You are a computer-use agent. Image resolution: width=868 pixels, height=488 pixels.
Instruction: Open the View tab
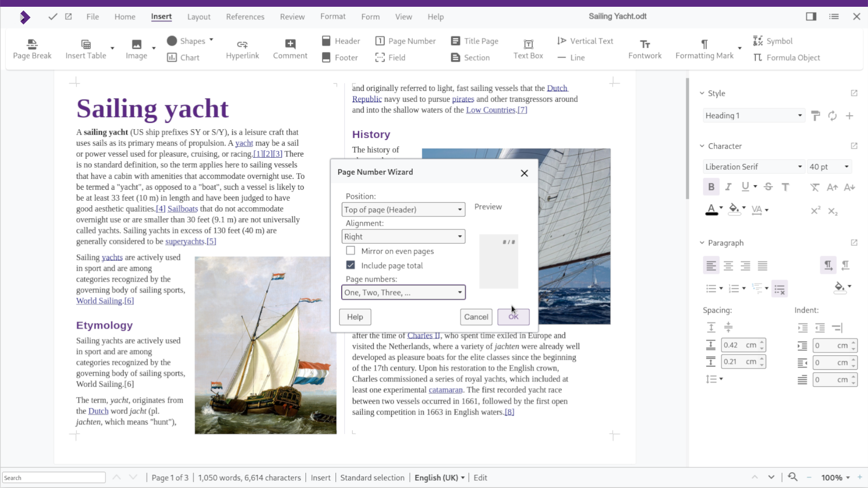pyautogui.click(x=403, y=17)
